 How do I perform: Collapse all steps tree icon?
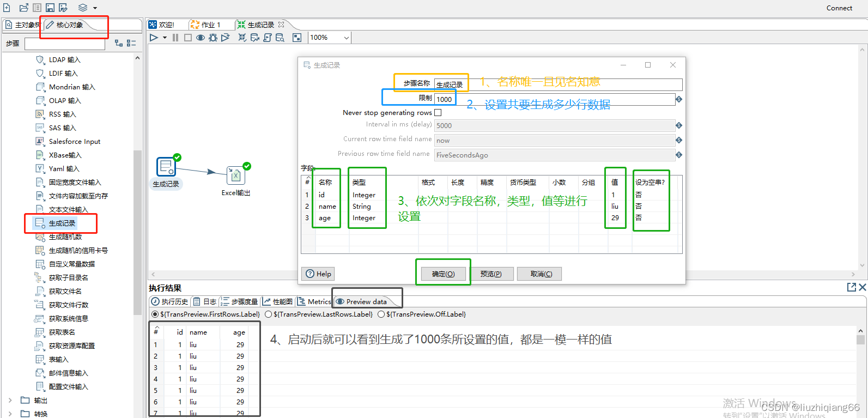click(131, 43)
